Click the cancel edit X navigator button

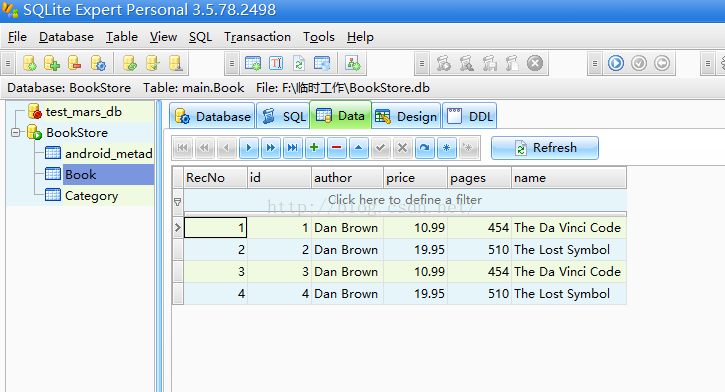403,148
